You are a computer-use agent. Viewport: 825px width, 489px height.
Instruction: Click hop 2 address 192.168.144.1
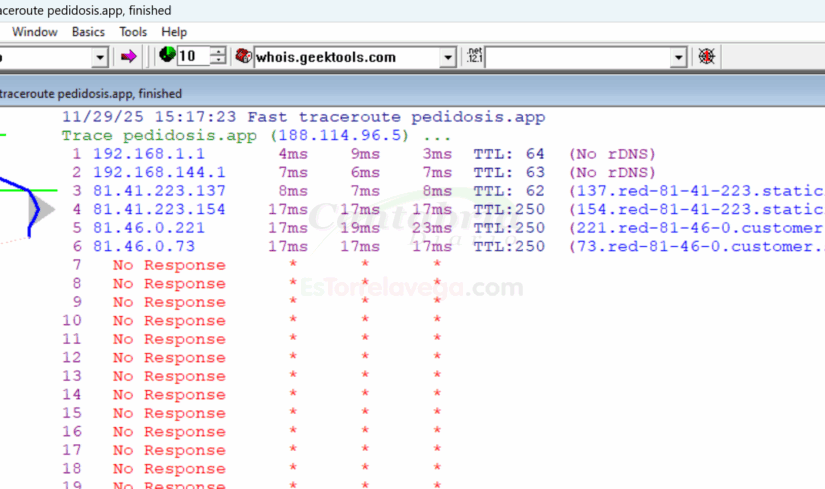point(159,172)
